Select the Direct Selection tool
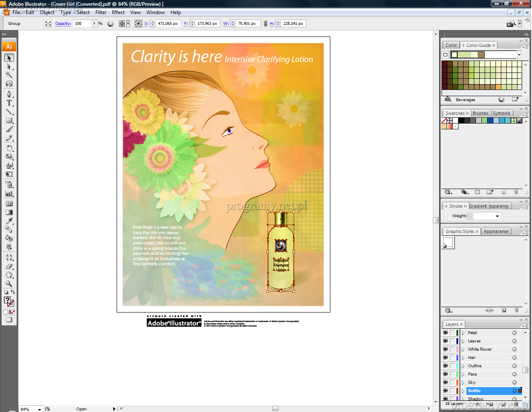 [x=9, y=66]
